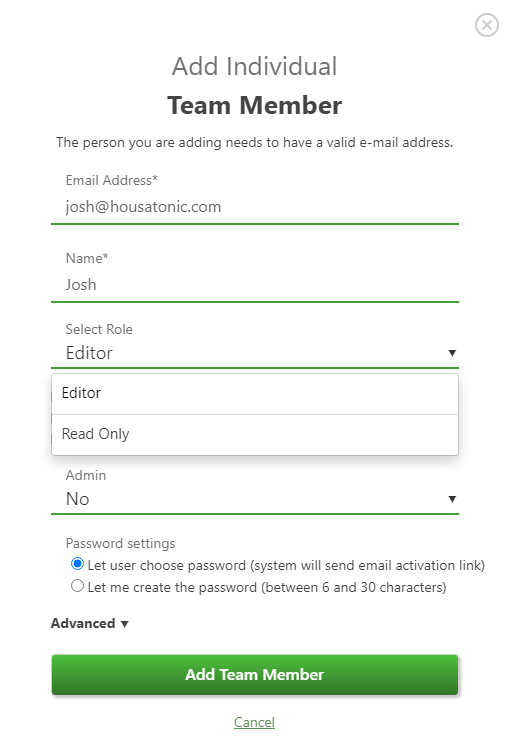This screenshot has height=743, width=510.
Task: Close the Add Individual Team Member dialog
Action: click(487, 25)
